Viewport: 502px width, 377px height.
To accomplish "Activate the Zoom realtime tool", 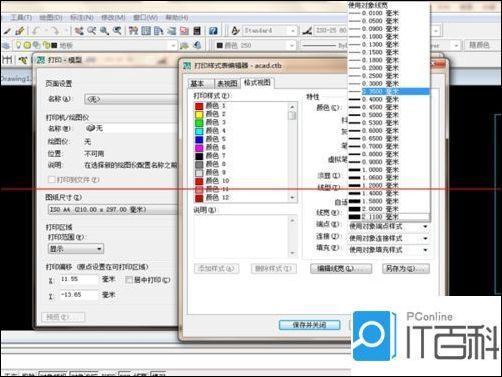I will [92, 31].
